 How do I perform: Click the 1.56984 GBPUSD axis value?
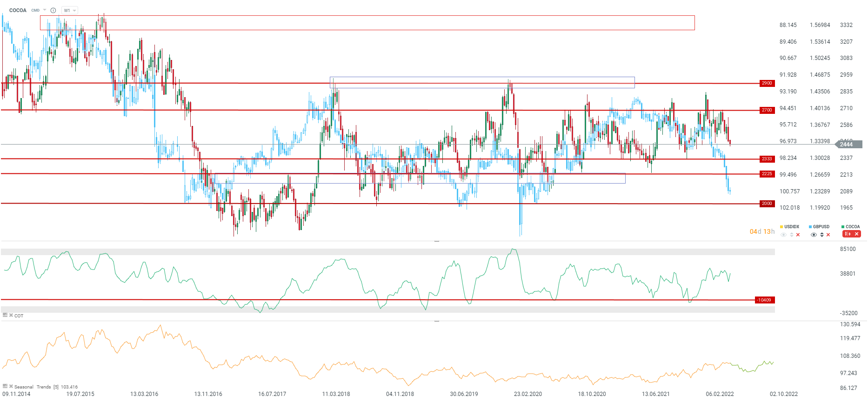[820, 25]
